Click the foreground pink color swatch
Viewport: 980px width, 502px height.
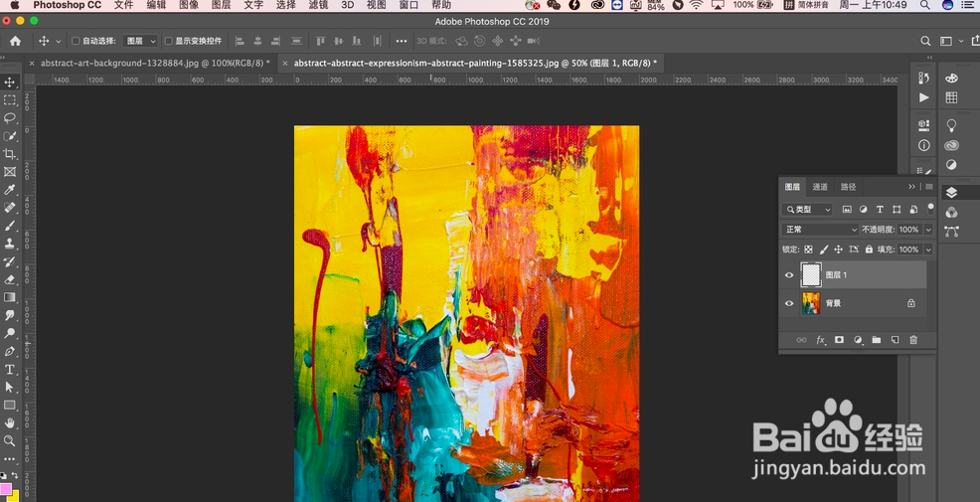pos(6,488)
